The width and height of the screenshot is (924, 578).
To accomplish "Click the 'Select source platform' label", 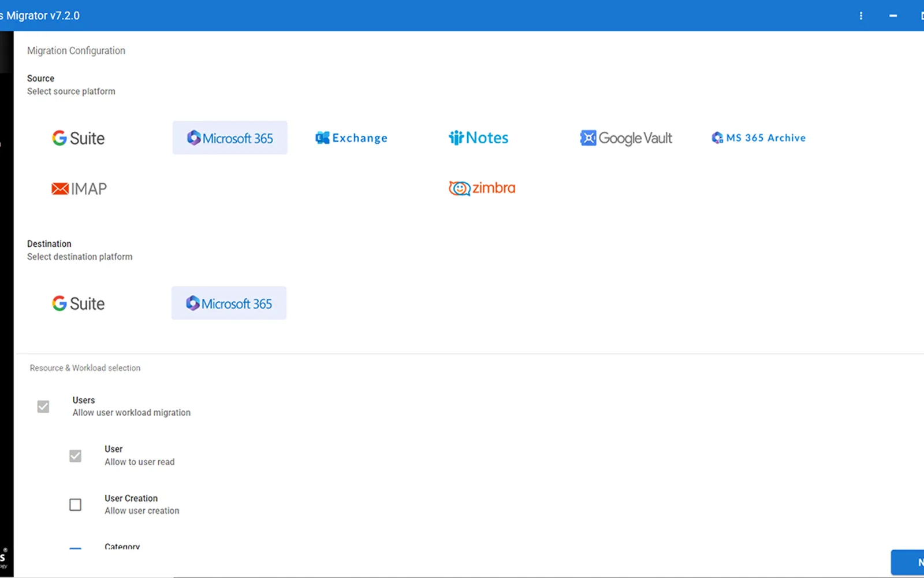I will point(71,91).
